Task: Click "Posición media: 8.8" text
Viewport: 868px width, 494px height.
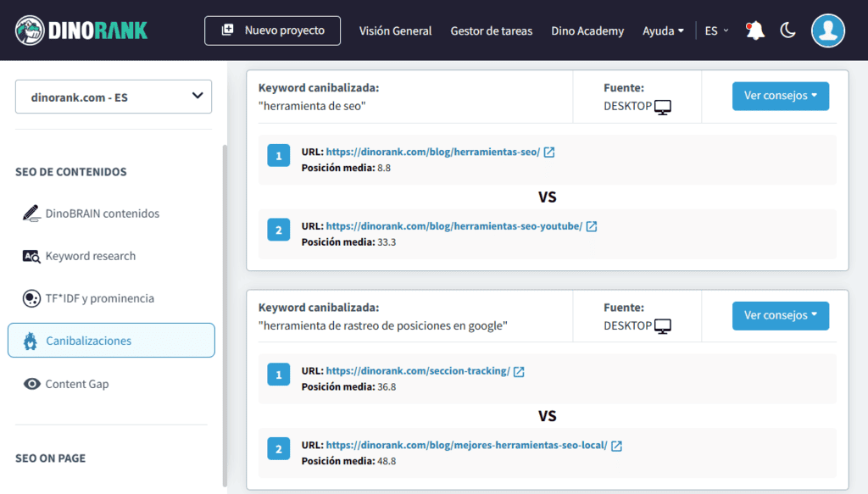Action: 346,168
